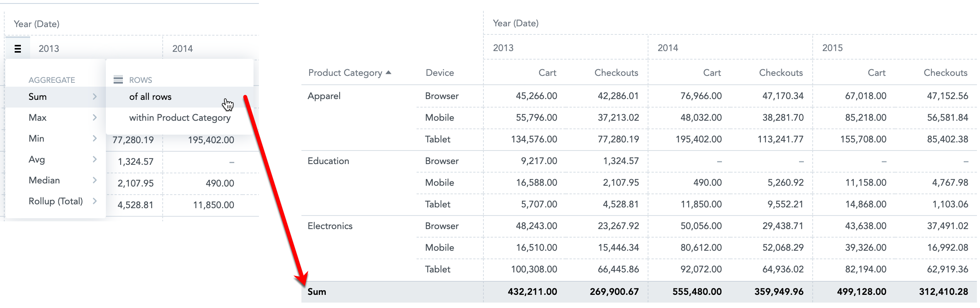Image resolution: width=980 pixels, height=308 pixels.
Task: Click the rows icon in the submenu header
Action: coord(118,80)
